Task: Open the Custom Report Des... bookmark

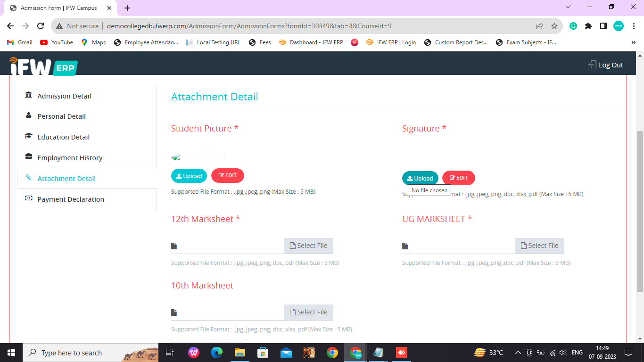Action: pyautogui.click(x=456, y=42)
